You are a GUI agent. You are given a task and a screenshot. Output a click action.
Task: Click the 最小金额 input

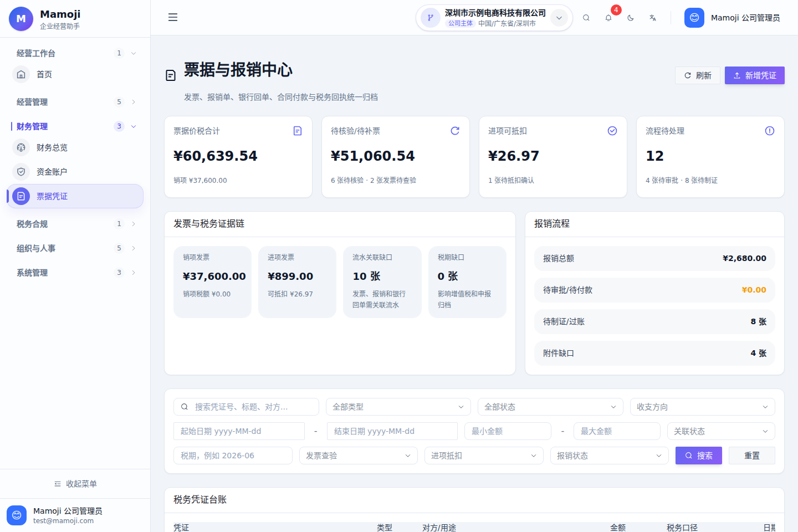508,431
